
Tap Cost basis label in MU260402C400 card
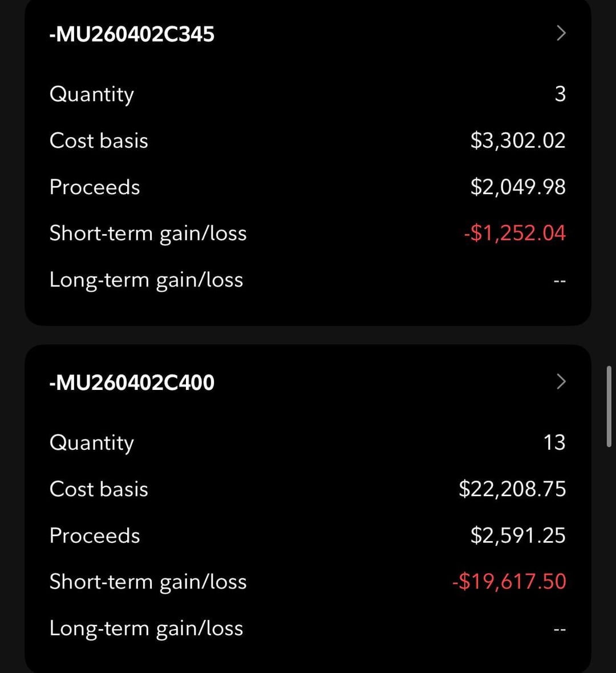[x=99, y=489]
